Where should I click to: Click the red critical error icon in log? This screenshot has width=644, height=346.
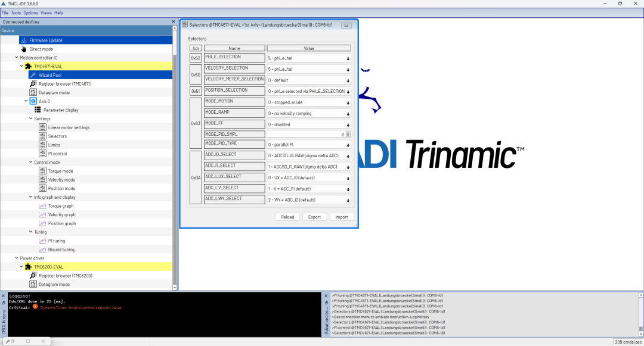pyautogui.click(x=35, y=307)
